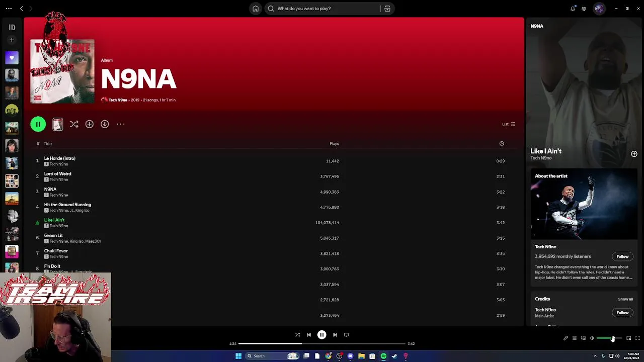
Task: Toggle shuffle in the player bar
Action: 297,335
